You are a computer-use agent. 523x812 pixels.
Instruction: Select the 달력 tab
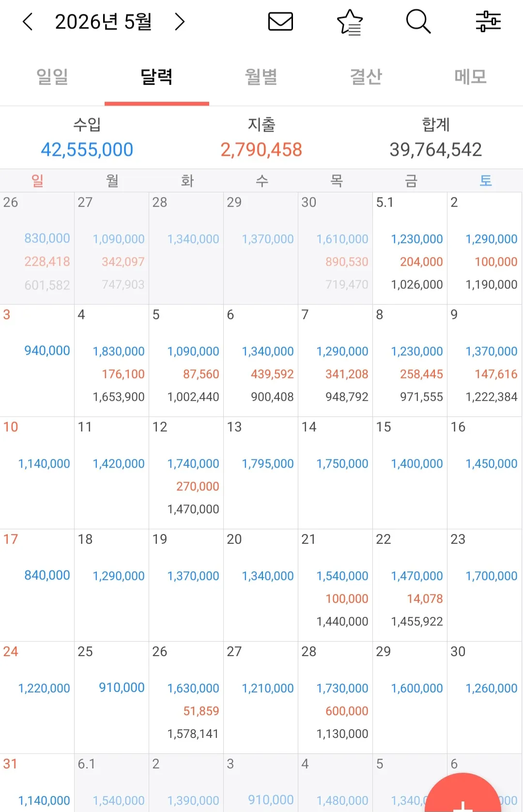pos(156,77)
